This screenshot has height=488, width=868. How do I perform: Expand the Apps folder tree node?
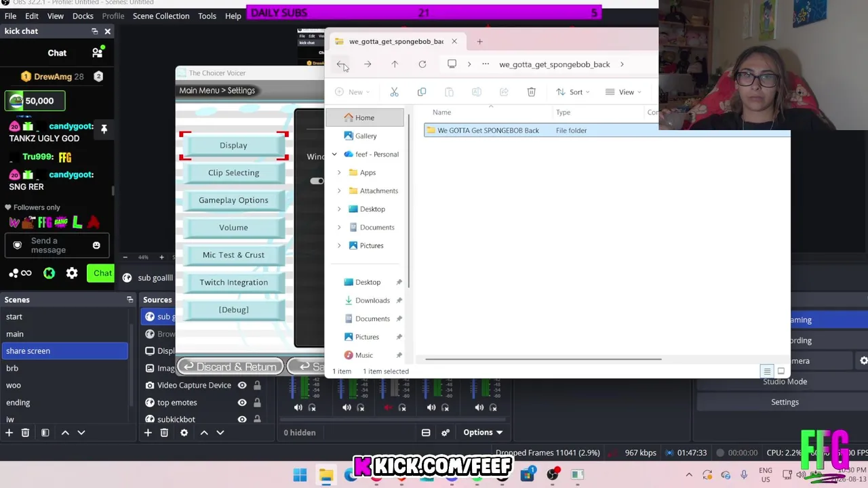tap(339, 173)
